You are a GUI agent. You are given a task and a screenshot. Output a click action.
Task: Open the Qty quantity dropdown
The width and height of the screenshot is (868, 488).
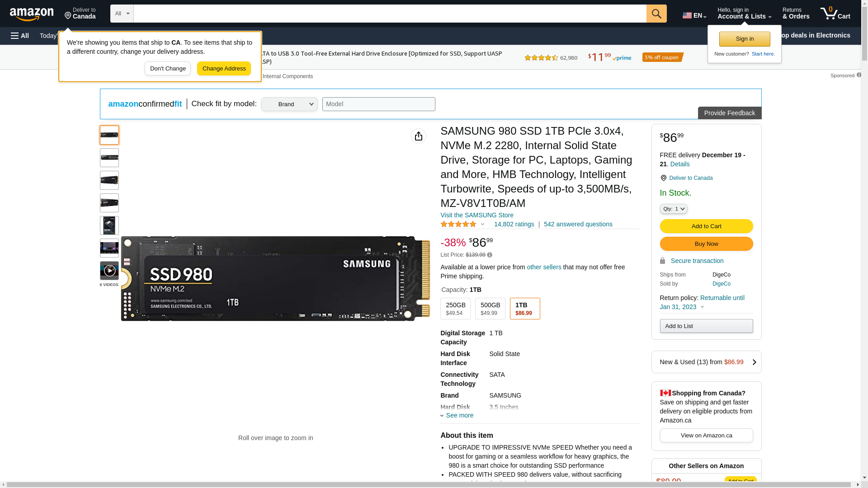[673, 209]
